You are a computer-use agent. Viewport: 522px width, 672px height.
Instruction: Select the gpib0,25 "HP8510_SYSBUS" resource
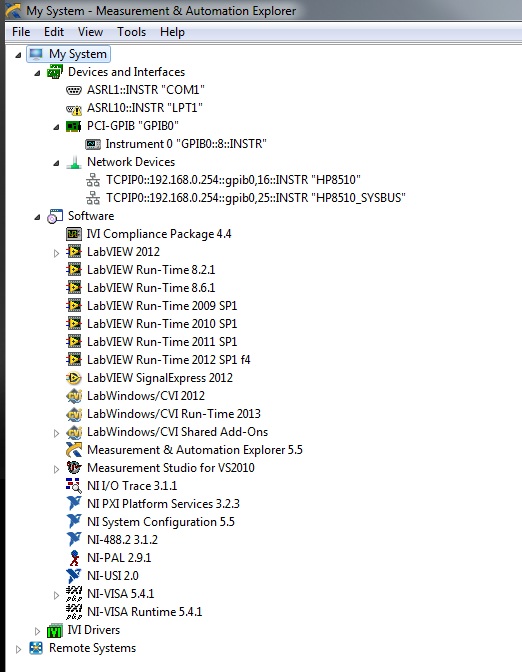pos(255,198)
